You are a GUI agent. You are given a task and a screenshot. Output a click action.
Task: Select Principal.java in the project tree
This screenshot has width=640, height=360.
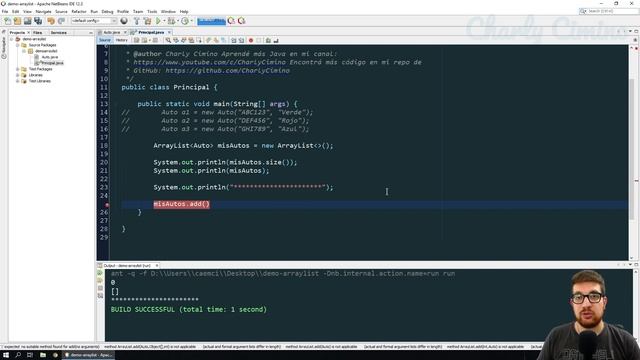52,63
